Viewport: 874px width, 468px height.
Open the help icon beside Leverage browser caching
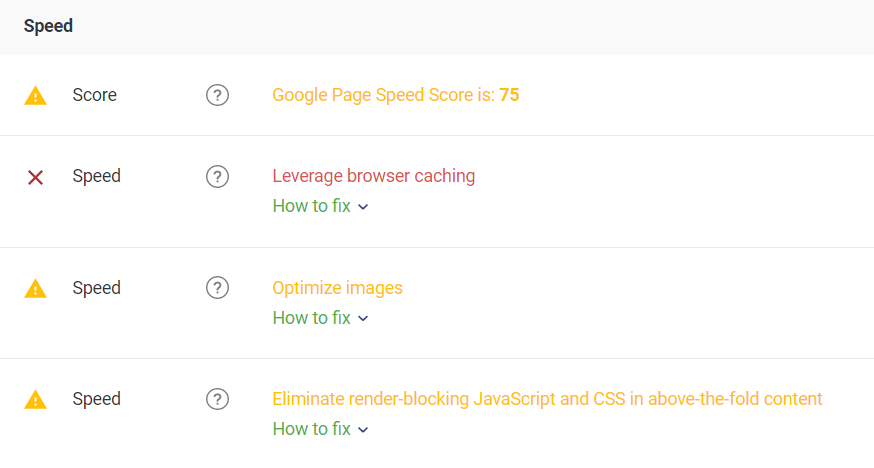pyautogui.click(x=217, y=177)
